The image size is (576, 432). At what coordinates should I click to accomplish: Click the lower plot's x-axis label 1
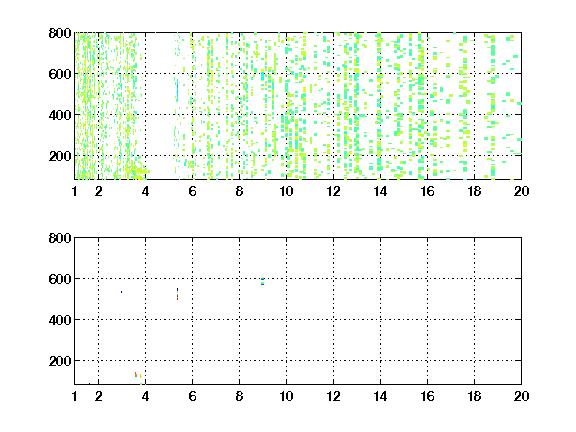75,396
